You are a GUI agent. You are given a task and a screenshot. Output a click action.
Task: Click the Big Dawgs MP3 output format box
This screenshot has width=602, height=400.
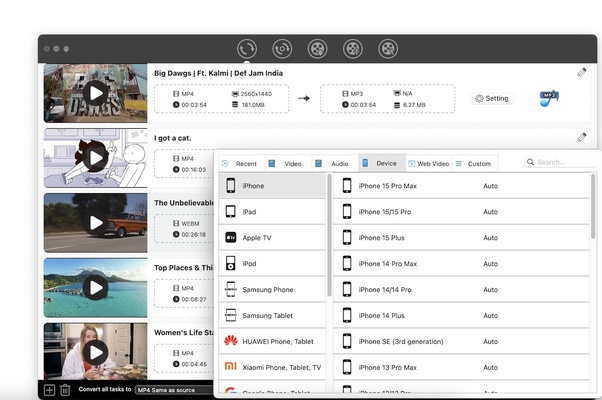click(x=387, y=99)
